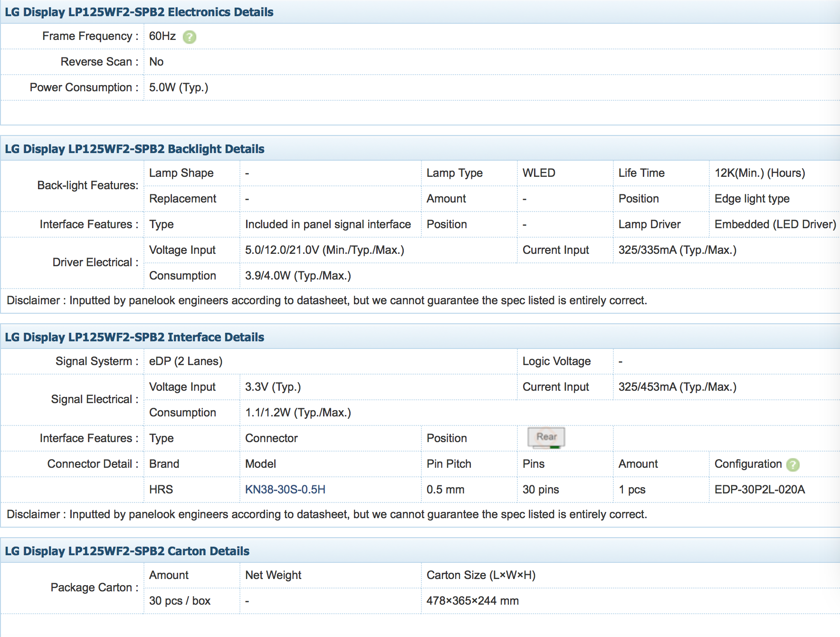Select the 60Hz frame frequency value
The image size is (840, 637).
point(162,36)
